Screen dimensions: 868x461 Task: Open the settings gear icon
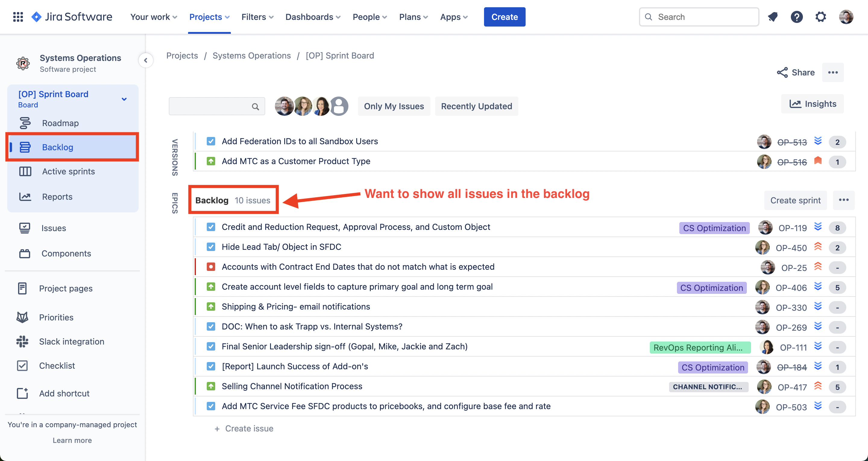pyautogui.click(x=820, y=17)
